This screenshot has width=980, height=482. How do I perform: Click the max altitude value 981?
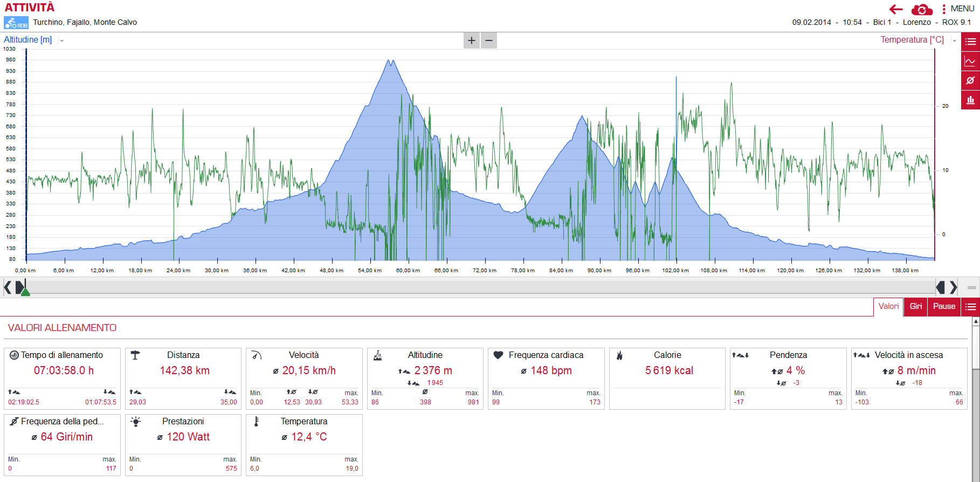pos(473,402)
